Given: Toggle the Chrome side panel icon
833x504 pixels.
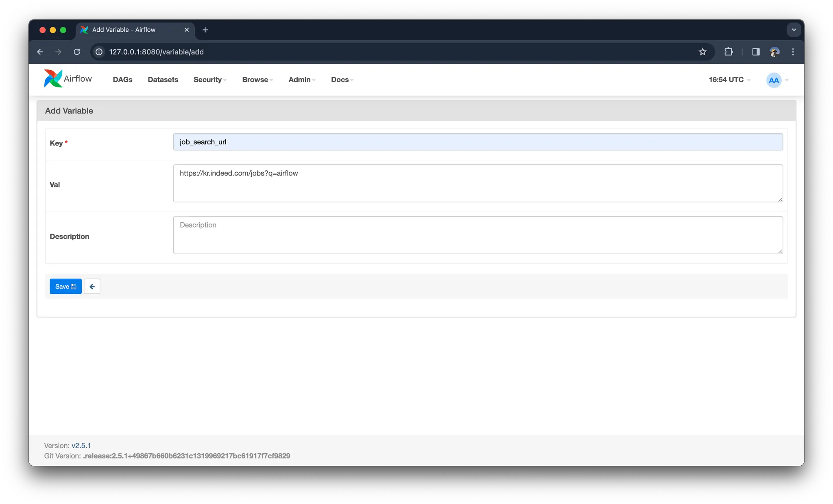Looking at the screenshot, I should (x=756, y=52).
